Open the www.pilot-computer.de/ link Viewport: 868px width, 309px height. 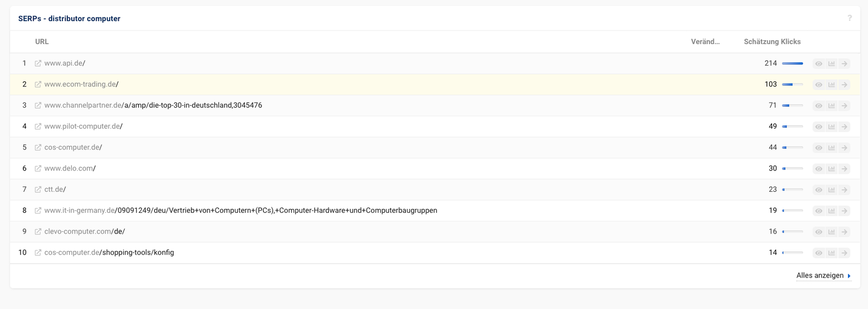coord(84,127)
